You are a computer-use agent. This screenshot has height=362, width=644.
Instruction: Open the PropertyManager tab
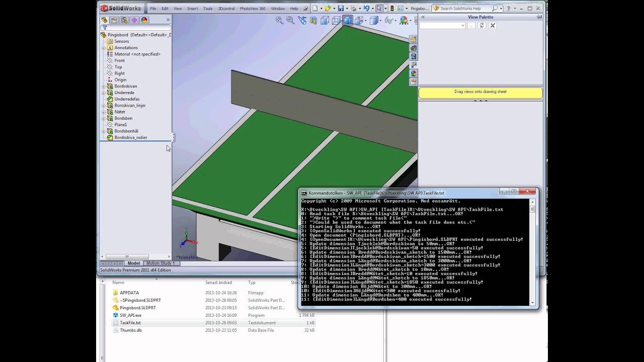coord(114,20)
